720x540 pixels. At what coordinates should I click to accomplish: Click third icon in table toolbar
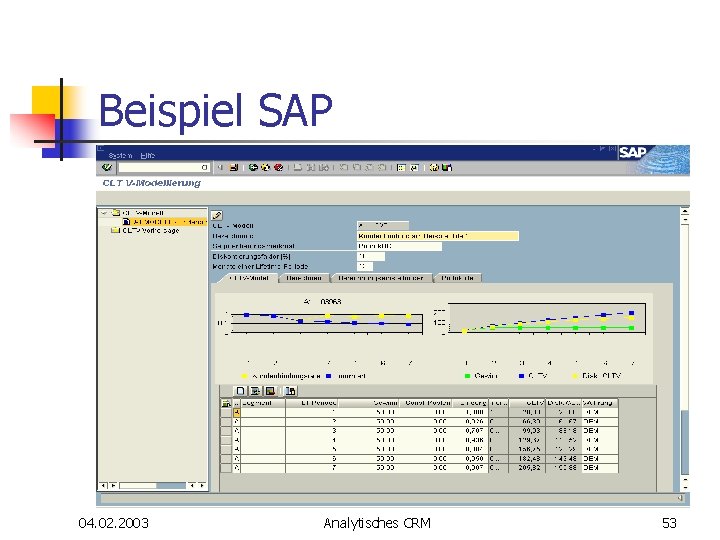coord(270,391)
